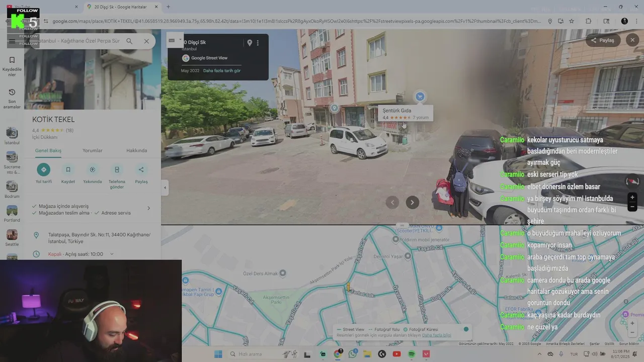Open Spotify from the taskbar
The image size is (644, 362).
point(412,354)
